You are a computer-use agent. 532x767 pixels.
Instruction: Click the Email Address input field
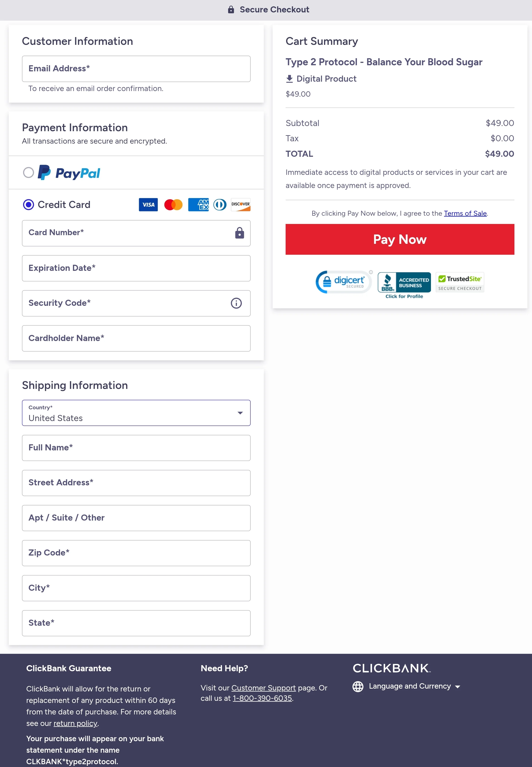(136, 69)
